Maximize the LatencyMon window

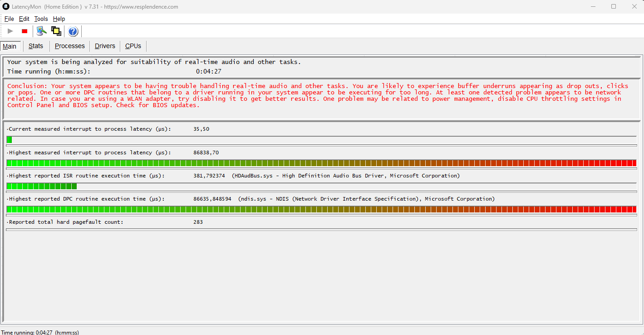[x=614, y=6]
